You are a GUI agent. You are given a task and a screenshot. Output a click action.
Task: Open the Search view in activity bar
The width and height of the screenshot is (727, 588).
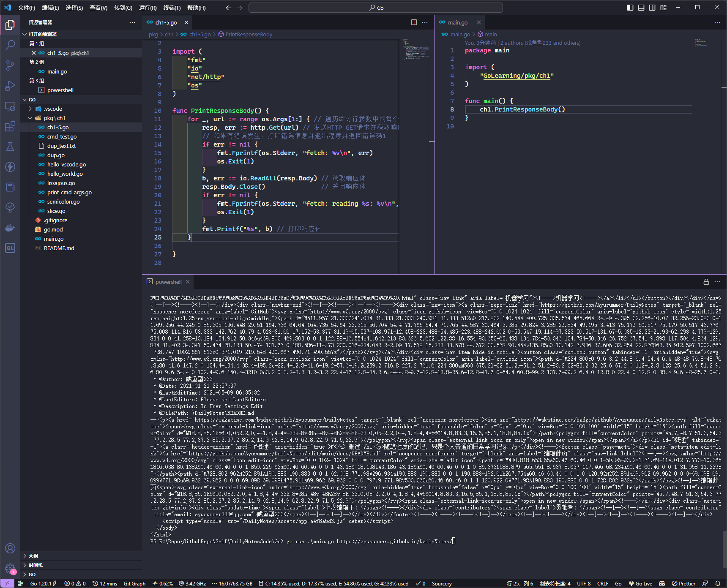(10, 45)
